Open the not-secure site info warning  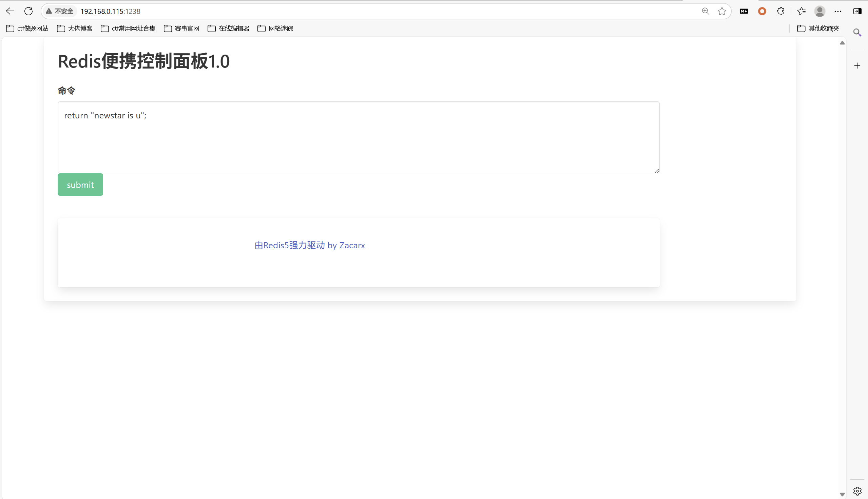[60, 11]
